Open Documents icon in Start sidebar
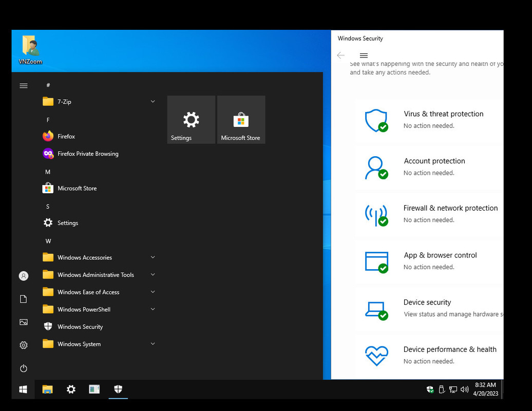532x411 pixels. point(24,299)
